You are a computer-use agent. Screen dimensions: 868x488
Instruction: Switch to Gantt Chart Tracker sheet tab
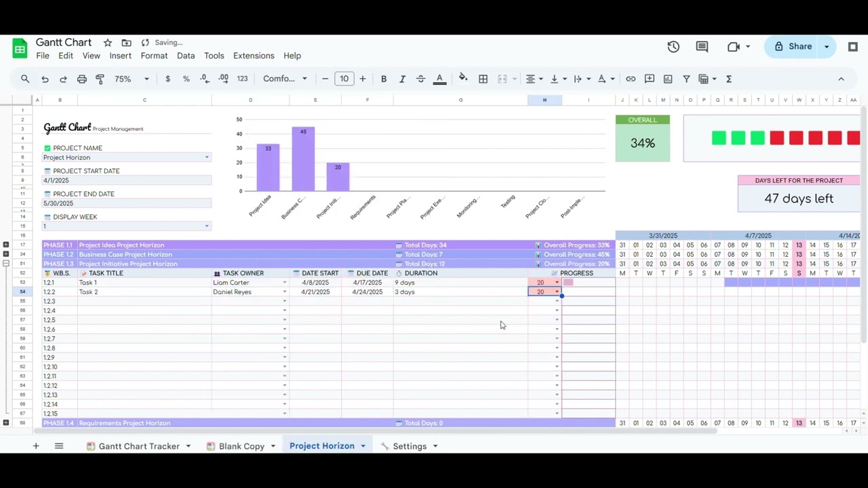139,446
